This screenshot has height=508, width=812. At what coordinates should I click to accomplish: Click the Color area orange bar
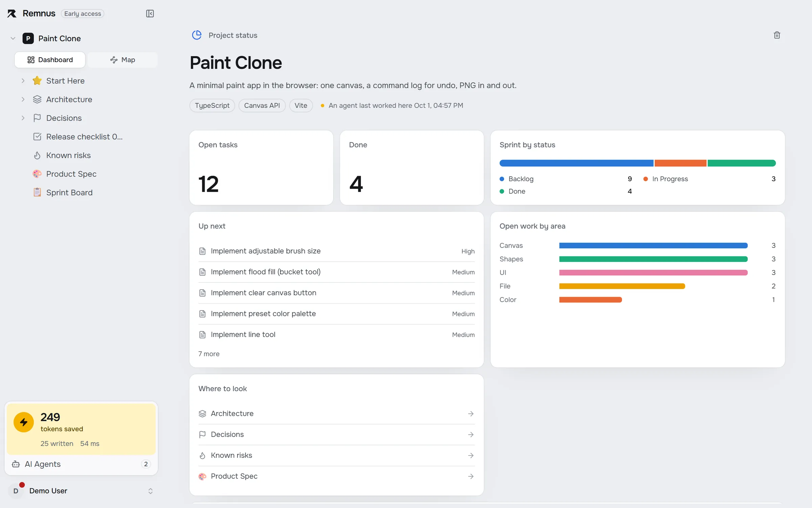(x=590, y=300)
